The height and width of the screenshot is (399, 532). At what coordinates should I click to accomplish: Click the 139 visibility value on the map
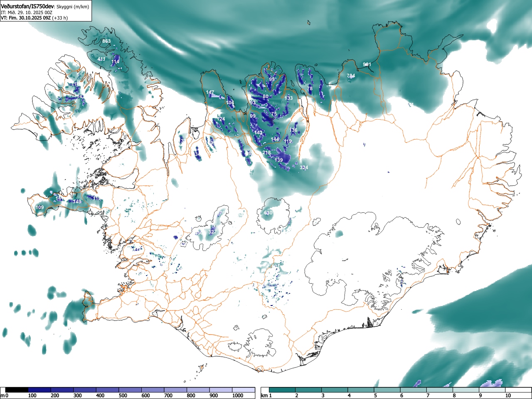(x=278, y=160)
